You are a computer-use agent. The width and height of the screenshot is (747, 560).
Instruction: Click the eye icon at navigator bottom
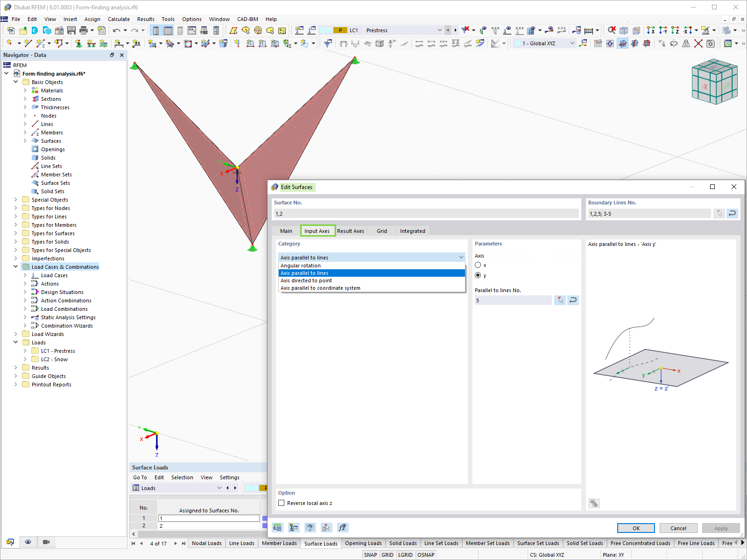click(28, 542)
